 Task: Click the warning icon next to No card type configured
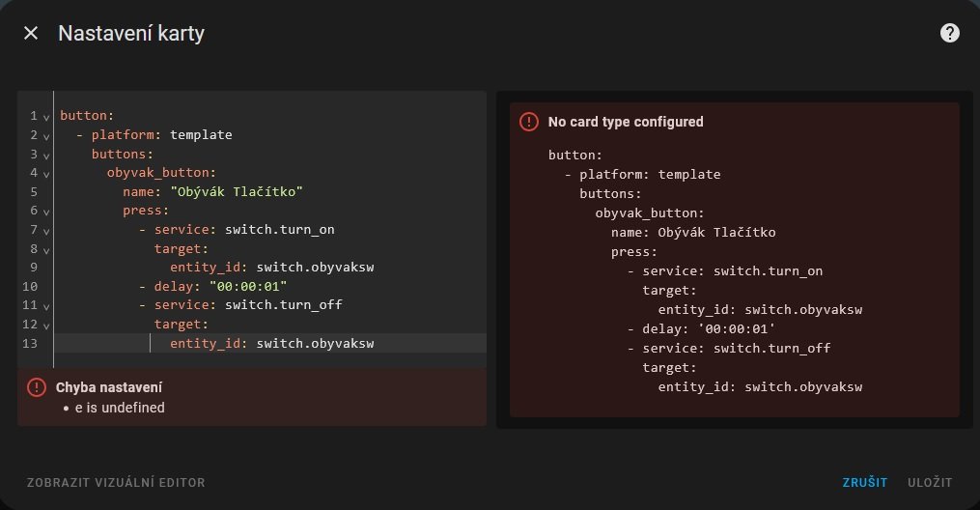(x=529, y=122)
